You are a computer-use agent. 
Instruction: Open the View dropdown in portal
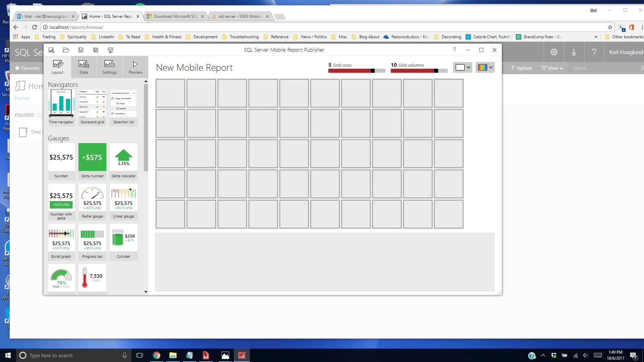552,68
